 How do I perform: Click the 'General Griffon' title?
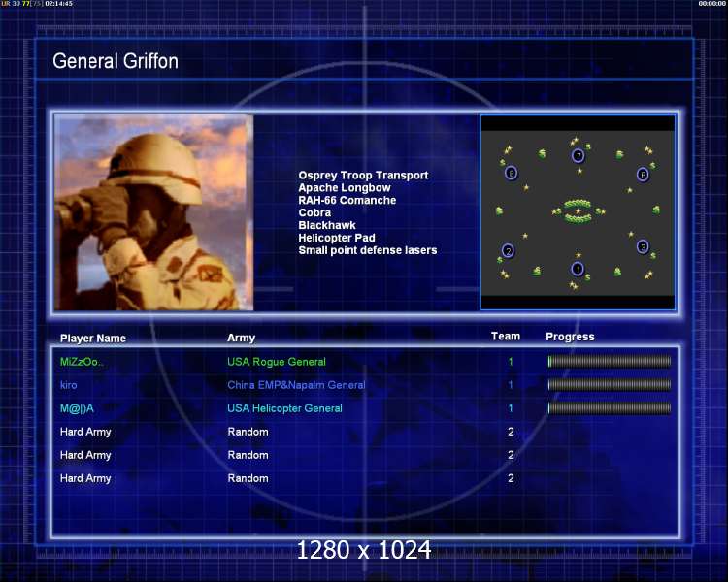coord(116,61)
